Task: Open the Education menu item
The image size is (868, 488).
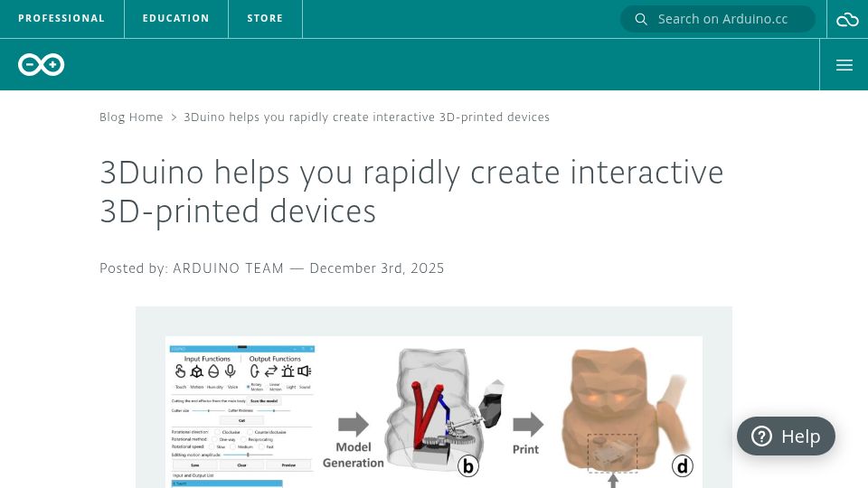Action: pos(176,18)
